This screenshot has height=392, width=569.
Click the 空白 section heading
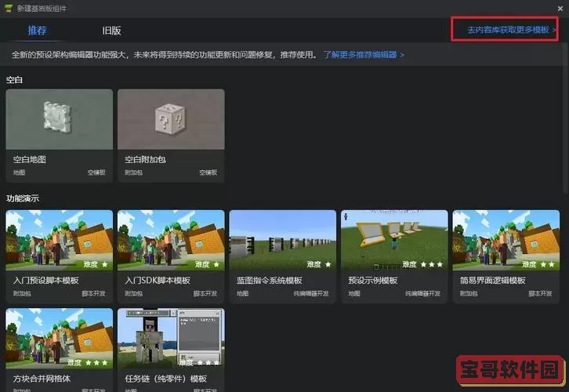pyautogui.click(x=14, y=79)
